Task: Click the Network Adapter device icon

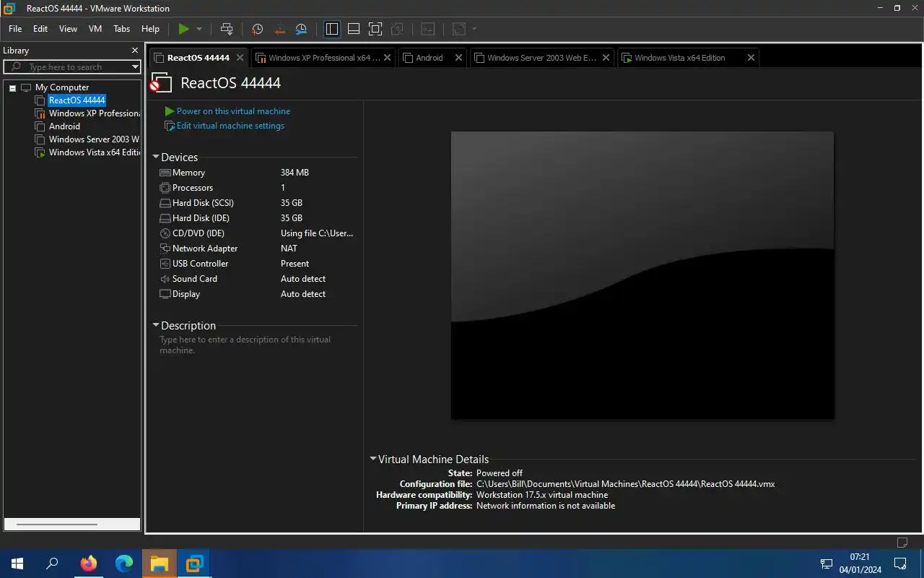Action: click(165, 249)
